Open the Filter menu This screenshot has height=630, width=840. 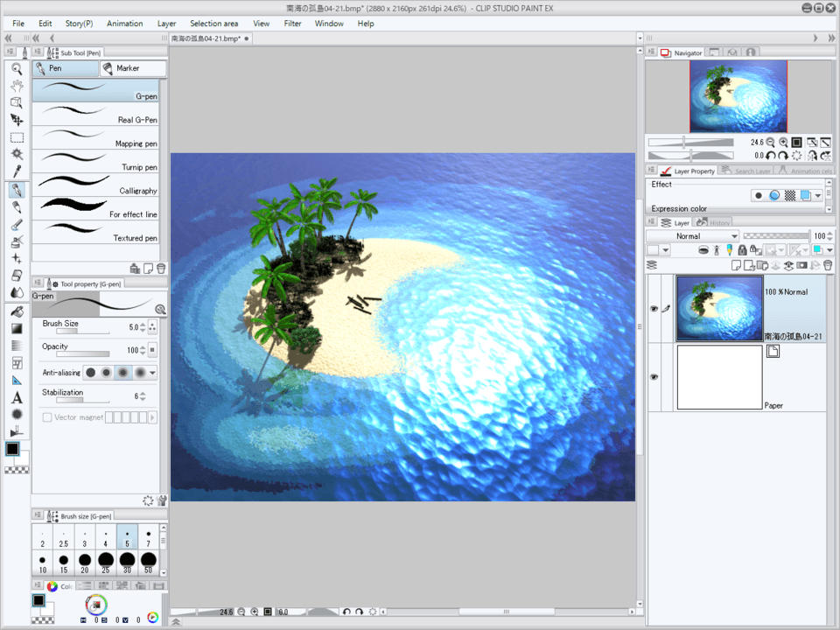(x=292, y=24)
